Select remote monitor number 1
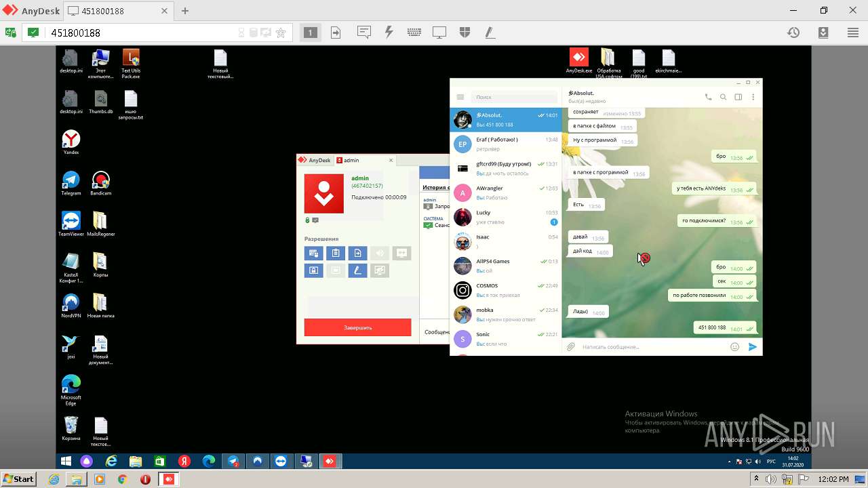 coord(310,33)
